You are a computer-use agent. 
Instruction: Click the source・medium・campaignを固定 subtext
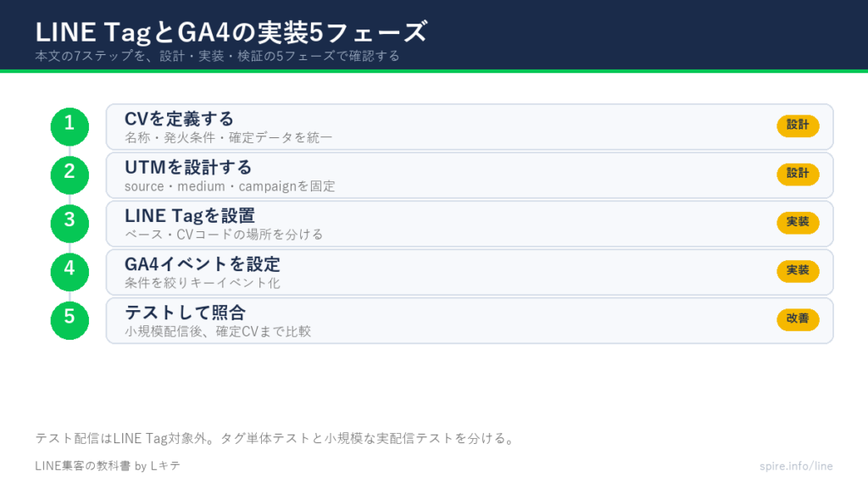230,186
